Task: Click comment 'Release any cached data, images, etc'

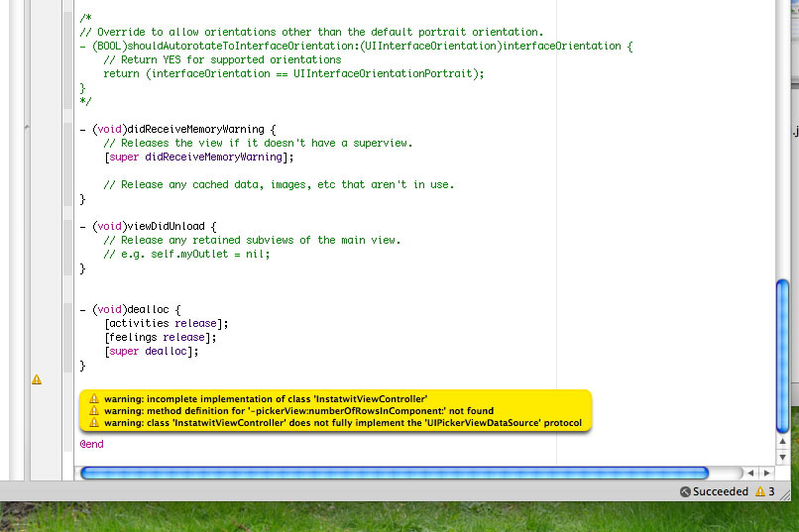Action: coord(279,185)
